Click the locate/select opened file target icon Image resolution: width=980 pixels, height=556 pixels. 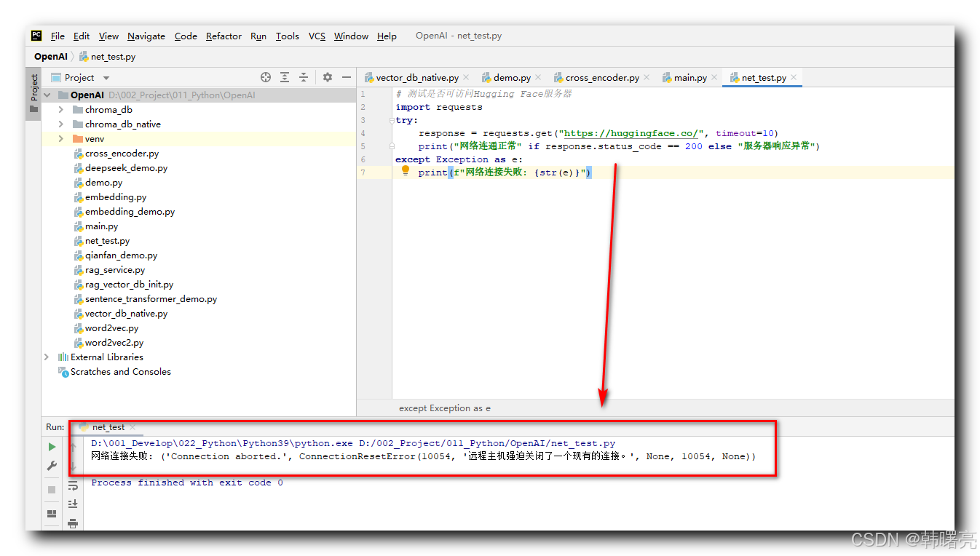(266, 77)
